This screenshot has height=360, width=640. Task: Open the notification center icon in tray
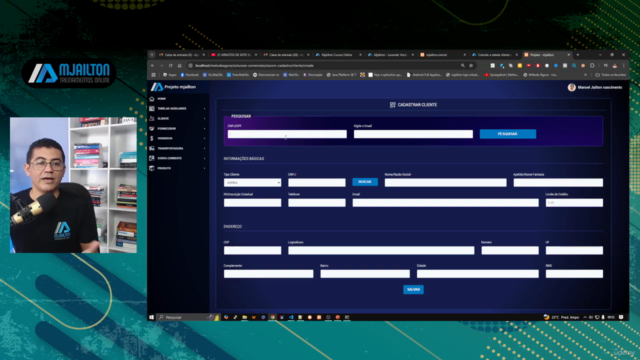[x=621, y=317]
